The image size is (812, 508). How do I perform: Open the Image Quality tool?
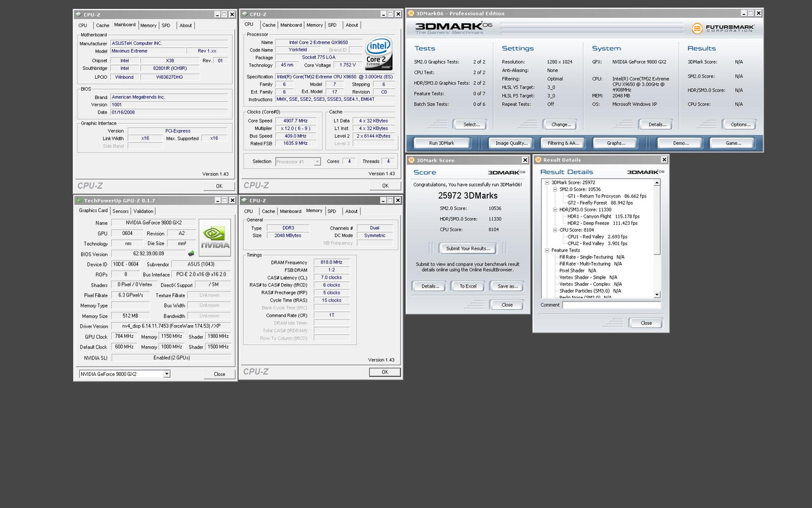point(511,143)
